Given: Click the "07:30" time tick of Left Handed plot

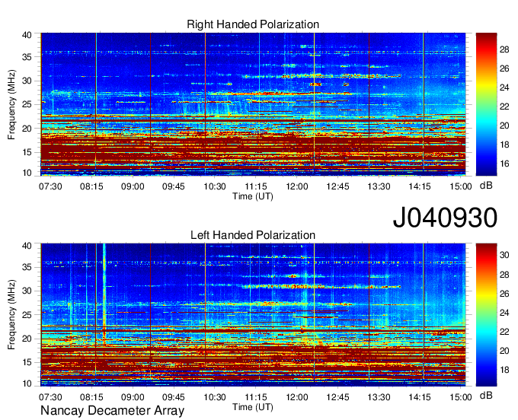Looking at the screenshot, I should coord(50,397).
